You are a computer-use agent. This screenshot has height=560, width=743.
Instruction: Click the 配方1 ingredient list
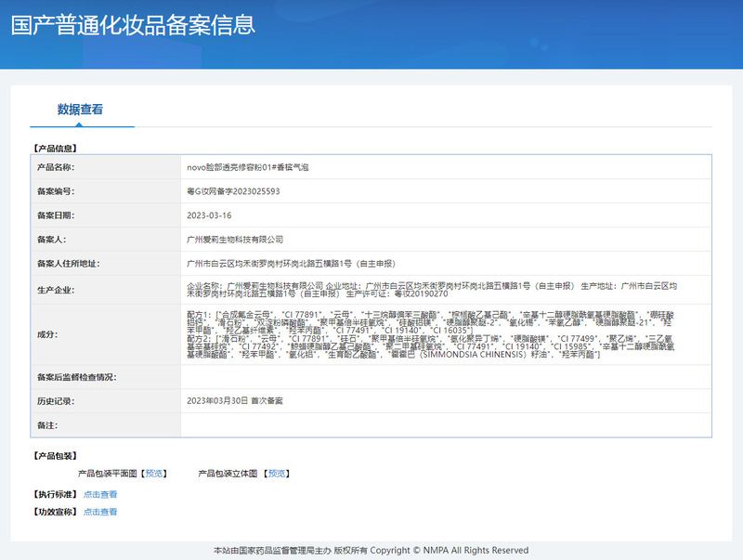(x=430, y=322)
